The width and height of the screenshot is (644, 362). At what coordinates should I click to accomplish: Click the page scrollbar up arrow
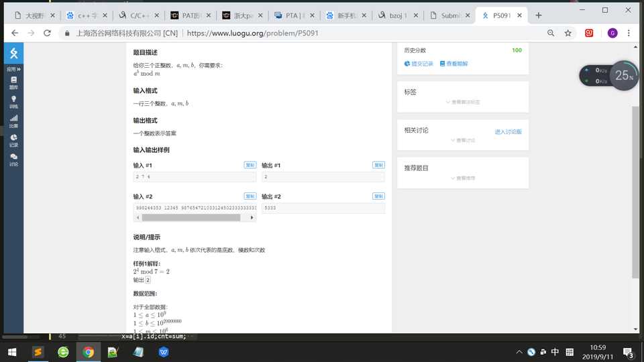tap(635, 47)
